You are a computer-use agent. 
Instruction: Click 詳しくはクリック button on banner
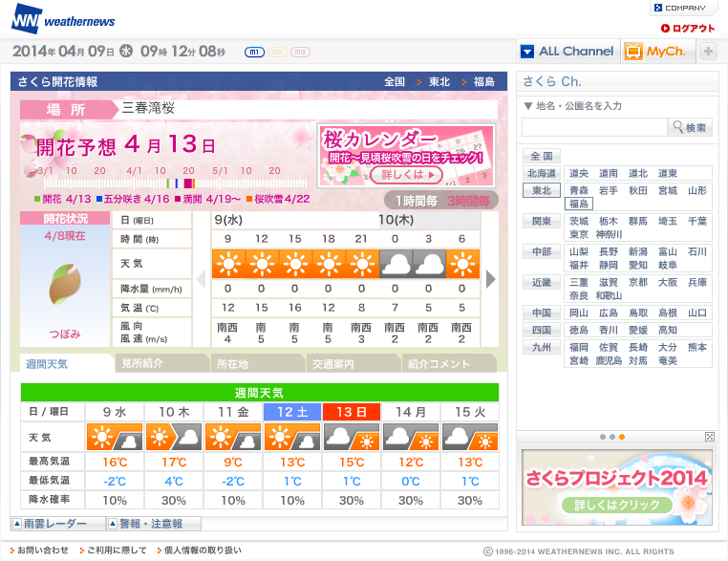point(616,505)
